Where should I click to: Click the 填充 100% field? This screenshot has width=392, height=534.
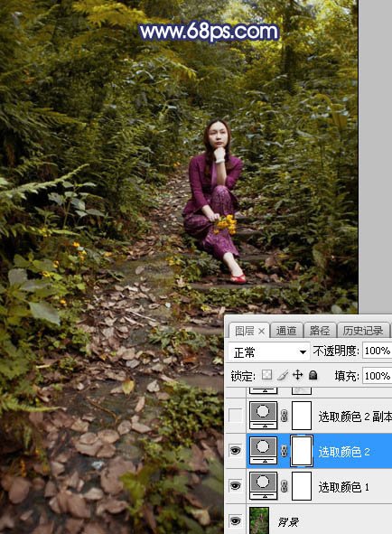point(377,376)
